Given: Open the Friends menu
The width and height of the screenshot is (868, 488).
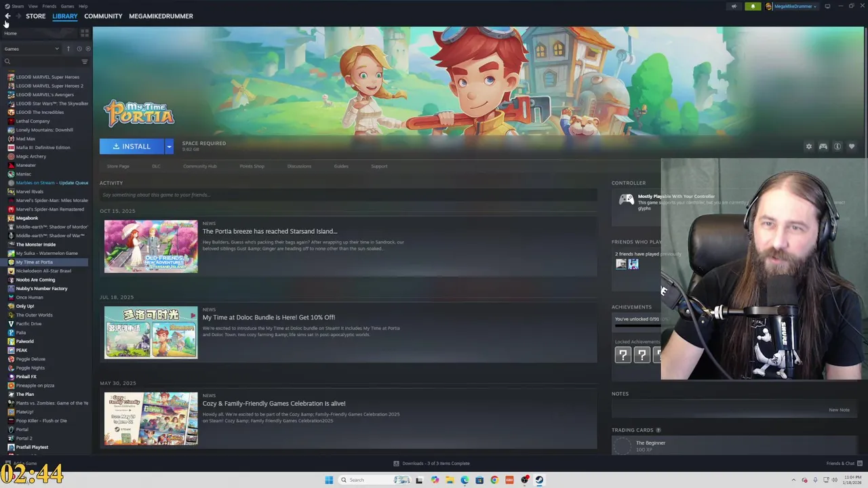Looking at the screenshot, I should point(50,6).
